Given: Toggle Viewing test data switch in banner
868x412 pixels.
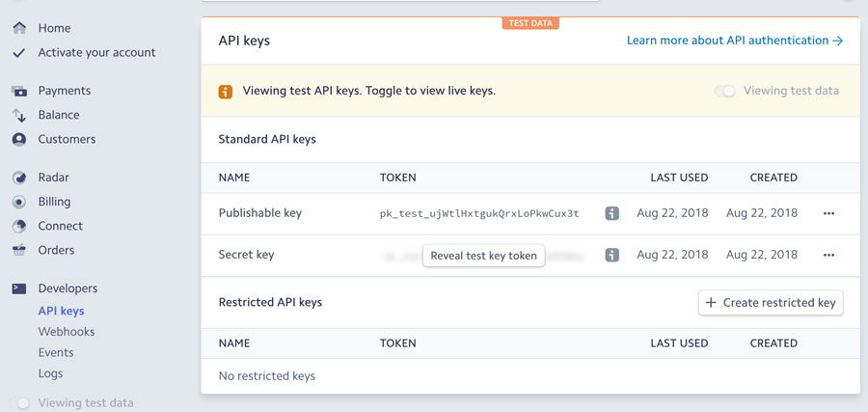Looking at the screenshot, I should point(724,91).
